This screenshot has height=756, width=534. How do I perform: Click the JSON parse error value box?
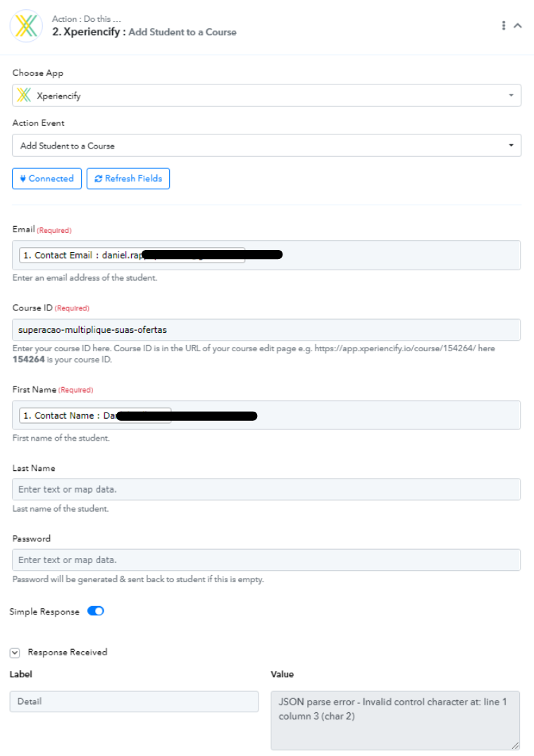coord(395,720)
